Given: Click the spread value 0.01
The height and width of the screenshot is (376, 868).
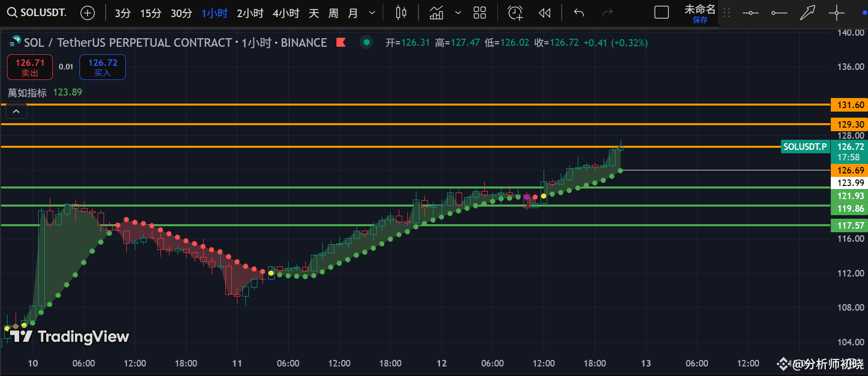Looking at the screenshot, I should [x=66, y=67].
